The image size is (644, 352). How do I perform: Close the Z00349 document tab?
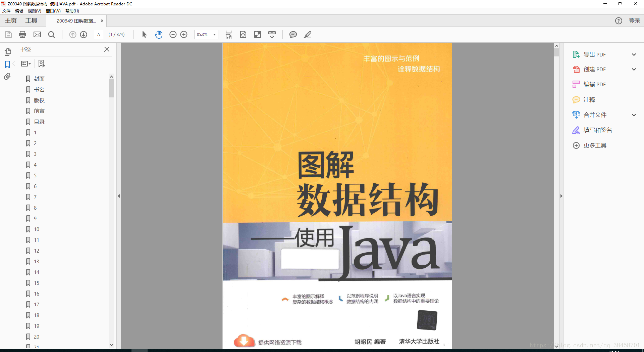102,21
